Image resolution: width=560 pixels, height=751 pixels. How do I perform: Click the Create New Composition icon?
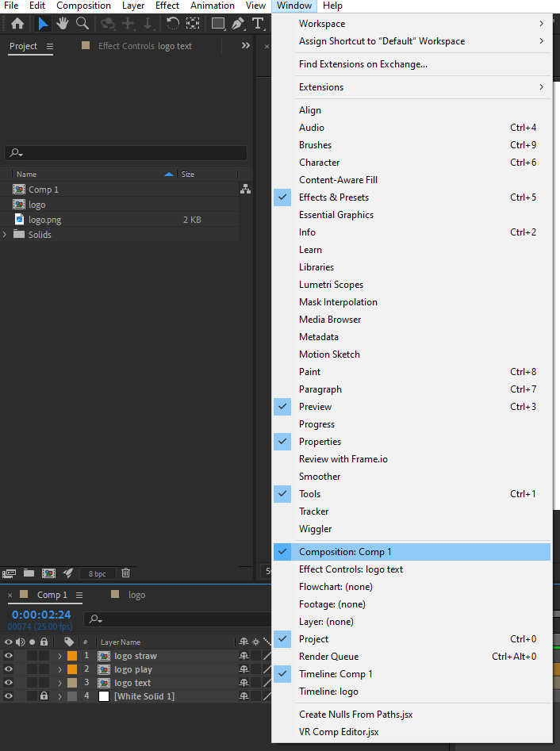point(48,573)
